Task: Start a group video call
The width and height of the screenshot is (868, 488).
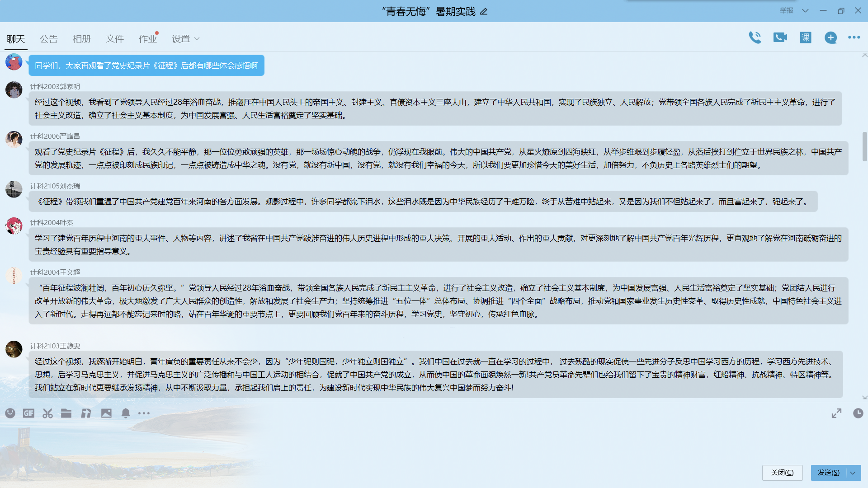Action: (780, 38)
